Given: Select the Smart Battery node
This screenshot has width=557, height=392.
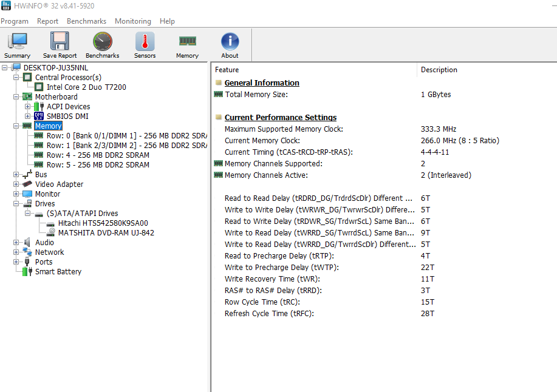Looking at the screenshot, I should 58,271.
